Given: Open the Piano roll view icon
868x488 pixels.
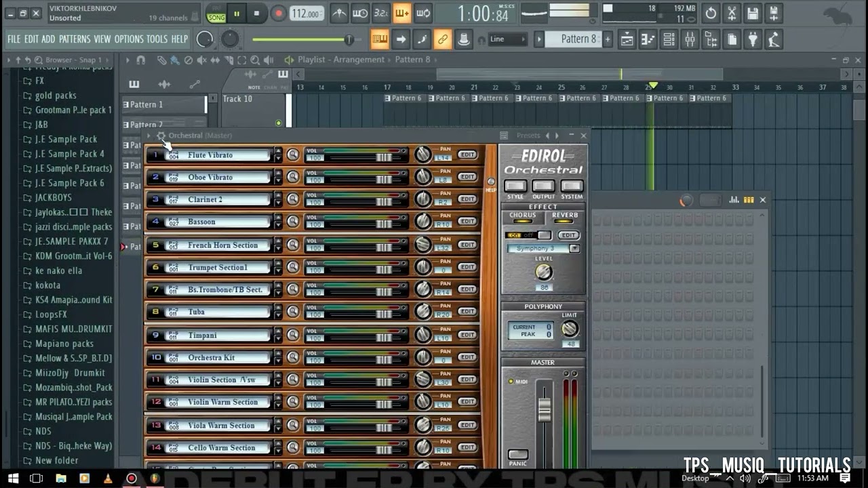Looking at the screenshot, I should [x=648, y=40].
